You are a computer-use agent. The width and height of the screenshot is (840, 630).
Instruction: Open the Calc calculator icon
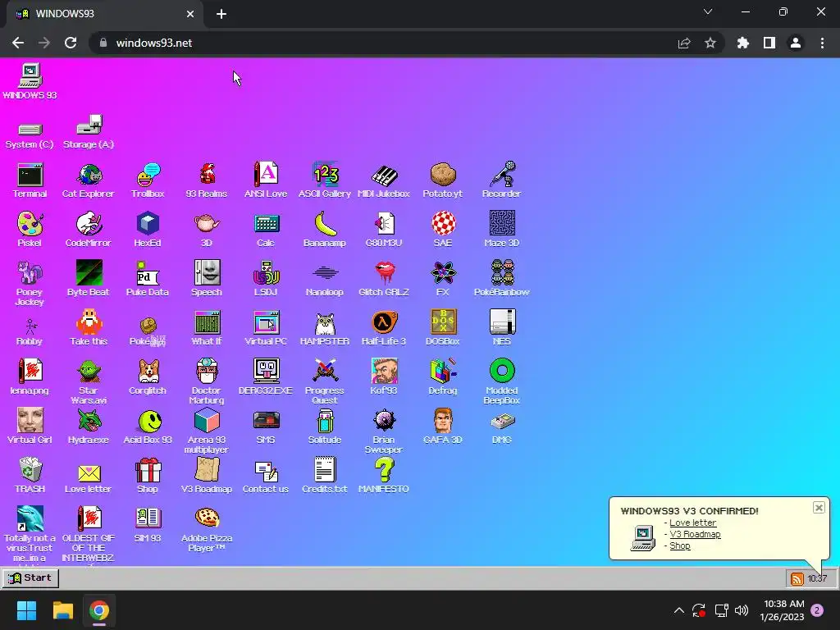pos(266,230)
